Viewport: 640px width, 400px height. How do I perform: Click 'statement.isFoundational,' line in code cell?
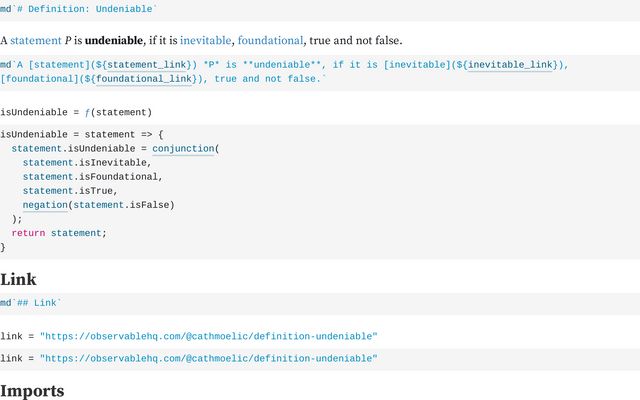[93, 177]
